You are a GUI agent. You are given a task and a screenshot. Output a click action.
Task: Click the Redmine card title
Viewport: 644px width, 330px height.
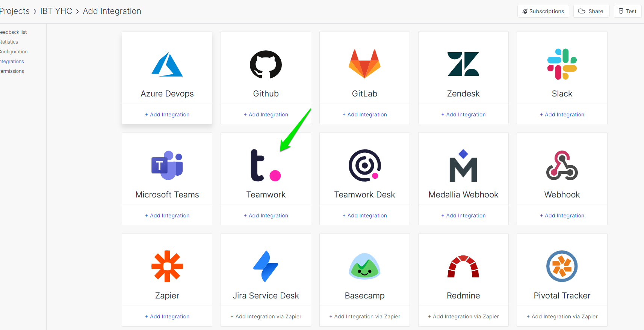463,295
